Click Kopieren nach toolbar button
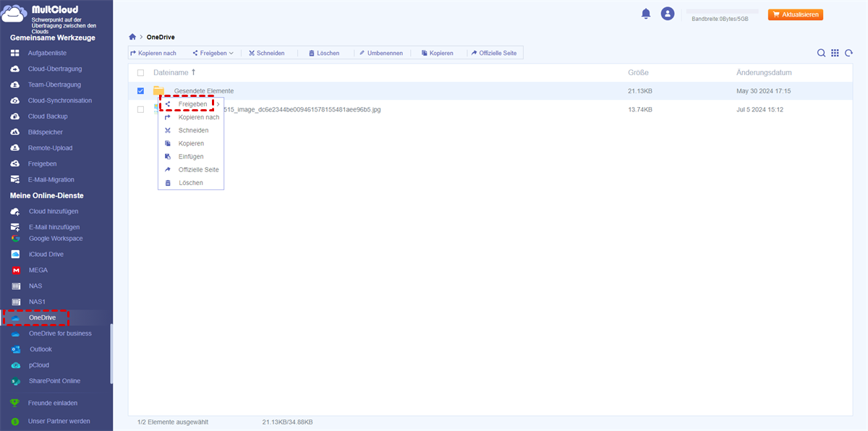868x431 pixels. coord(153,53)
